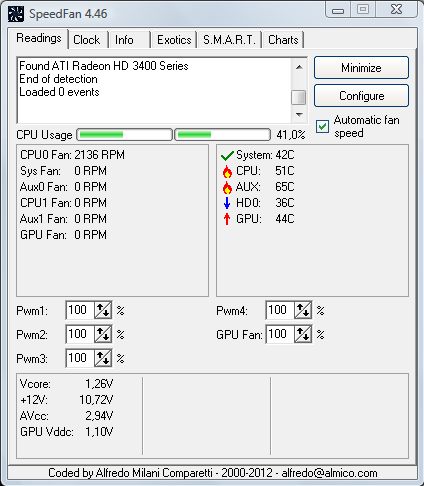Click the flame icon next to AUX temperature
The height and width of the screenshot is (486, 424).
227,187
